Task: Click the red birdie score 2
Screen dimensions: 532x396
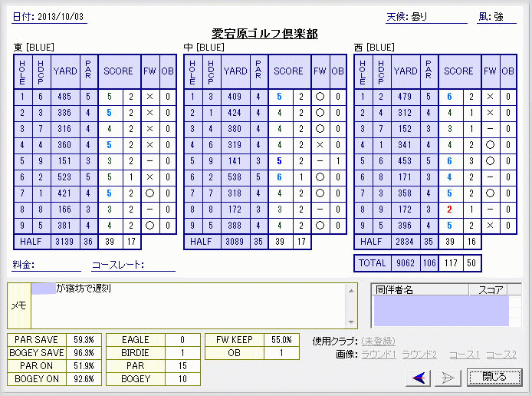Action: [449, 210]
